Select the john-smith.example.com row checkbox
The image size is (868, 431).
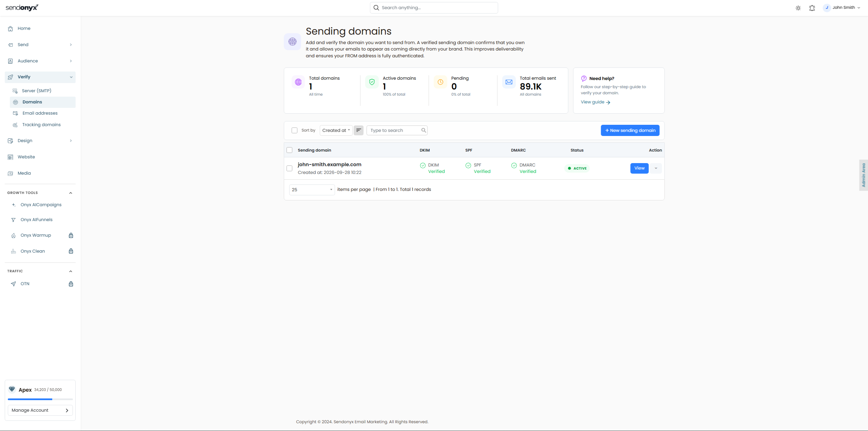point(290,169)
